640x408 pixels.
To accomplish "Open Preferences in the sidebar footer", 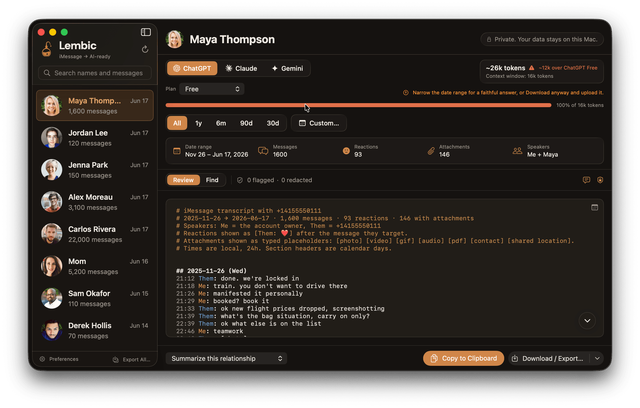I will click(59, 359).
